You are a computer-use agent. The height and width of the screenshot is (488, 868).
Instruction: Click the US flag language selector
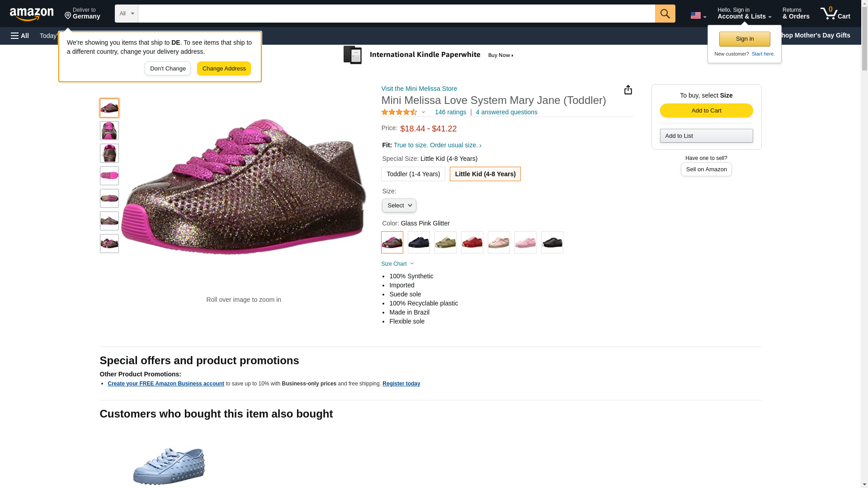[698, 15]
